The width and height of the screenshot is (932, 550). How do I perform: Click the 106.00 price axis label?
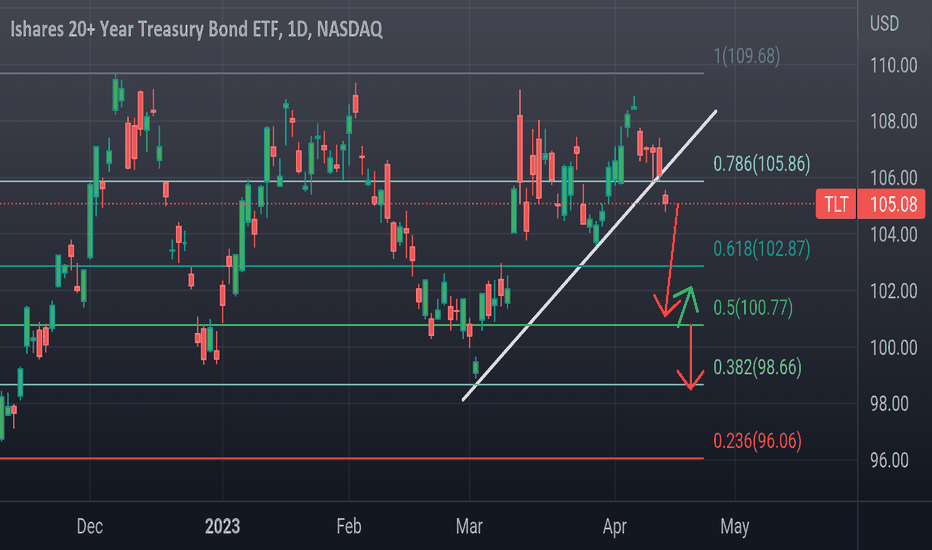point(893,177)
